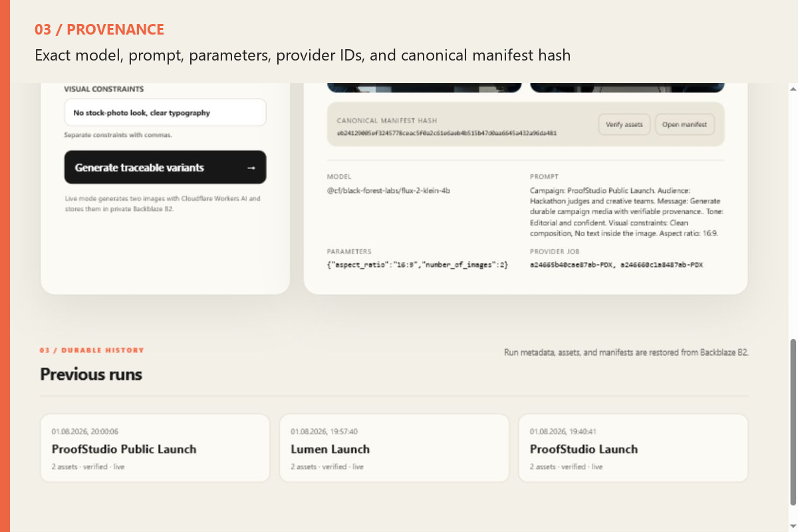The image size is (798, 532).
Task: Select the parameters JSON text
Action: tap(417, 265)
